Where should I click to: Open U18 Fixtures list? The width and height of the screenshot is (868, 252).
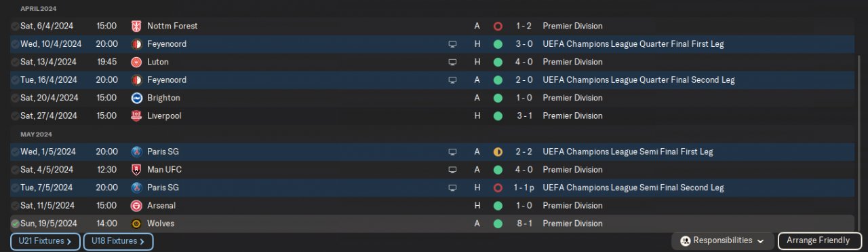[x=118, y=241]
